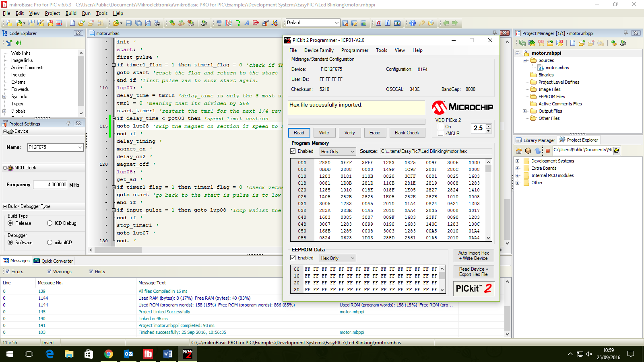Click the blue up-folder arrow in Project Explorer
644x362 pixels.
(x=538, y=151)
